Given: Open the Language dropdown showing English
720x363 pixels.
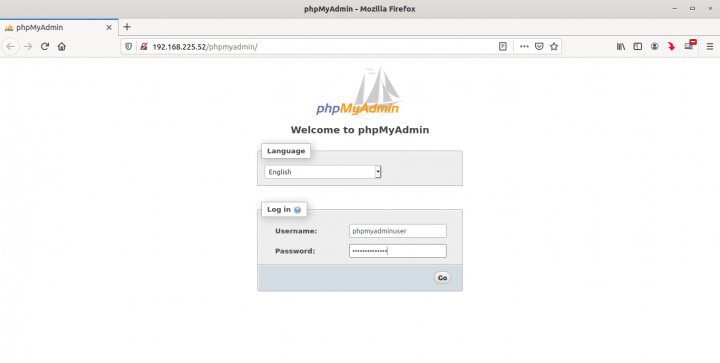Looking at the screenshot, I should [322, 172].
